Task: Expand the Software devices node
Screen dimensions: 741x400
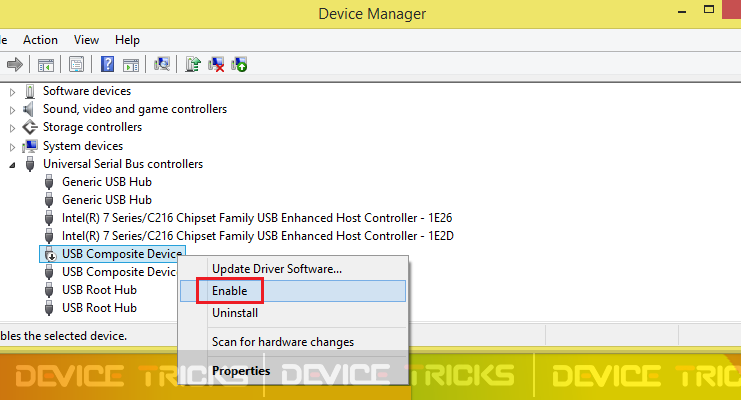Action: tap(12, 92)
